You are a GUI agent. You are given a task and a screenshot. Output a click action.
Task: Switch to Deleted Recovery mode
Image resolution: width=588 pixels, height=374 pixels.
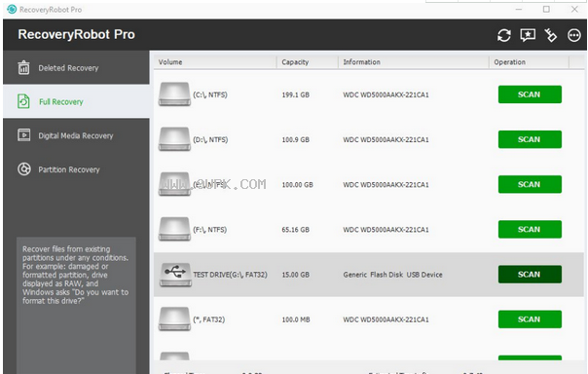pyautogui.click(x=76, y=67)
